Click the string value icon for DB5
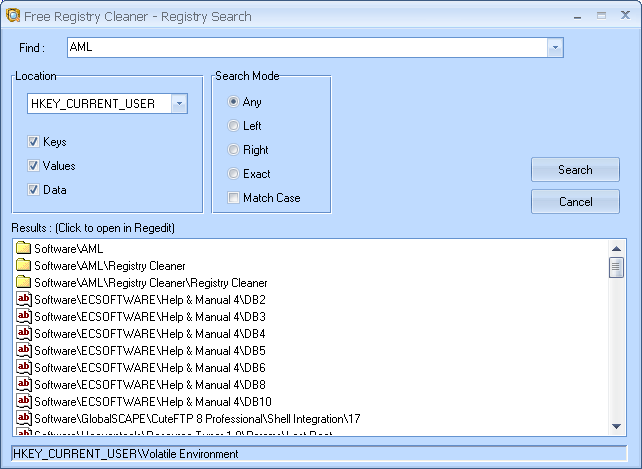The width and height of the screenshot is (642, 469). [x=24, y=350]
